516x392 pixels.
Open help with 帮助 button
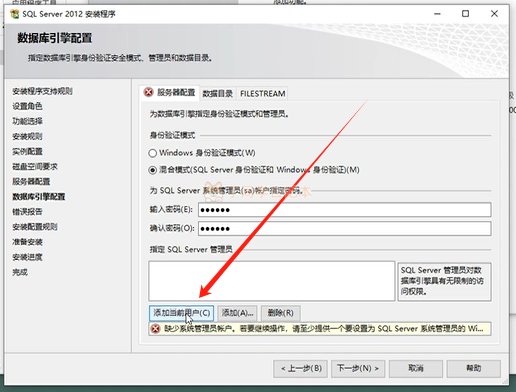click(x=474, y=368)
